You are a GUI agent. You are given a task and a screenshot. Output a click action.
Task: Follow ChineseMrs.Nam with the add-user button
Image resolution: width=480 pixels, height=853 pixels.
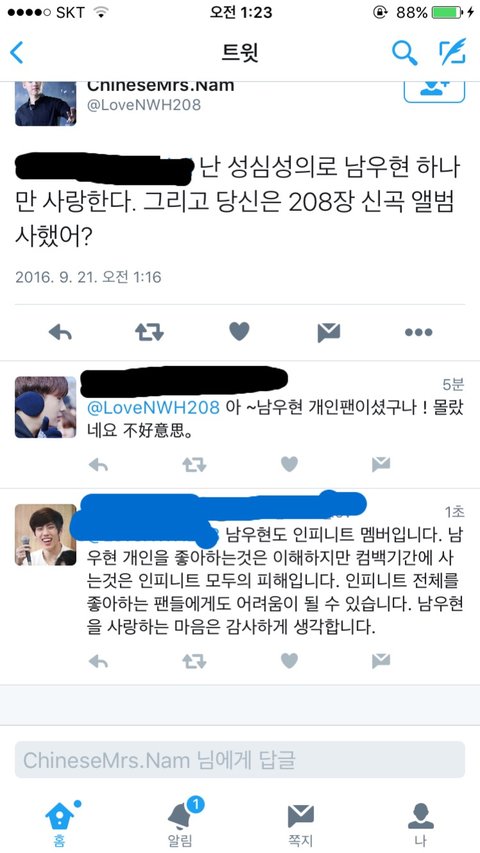coord(434,91)
